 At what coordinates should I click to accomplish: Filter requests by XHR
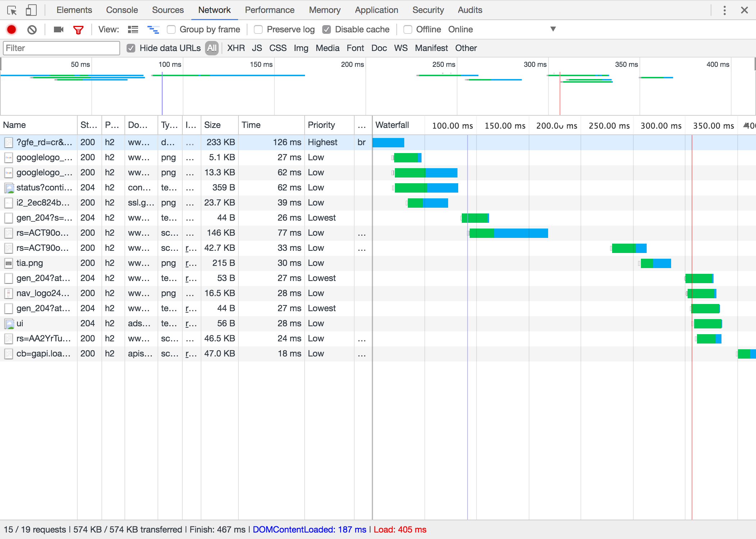[x=236, y=48]
